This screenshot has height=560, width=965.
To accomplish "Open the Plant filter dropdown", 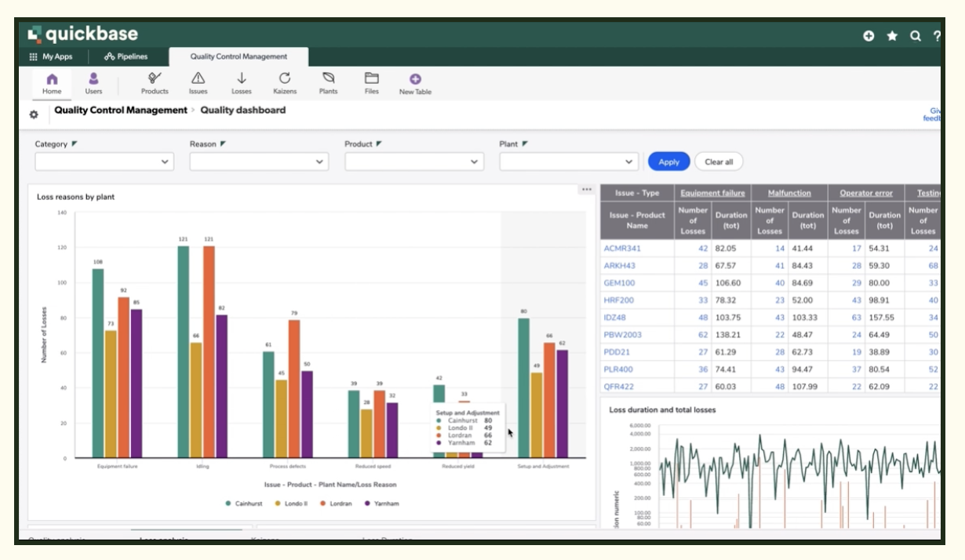I will tap(569, 162).
